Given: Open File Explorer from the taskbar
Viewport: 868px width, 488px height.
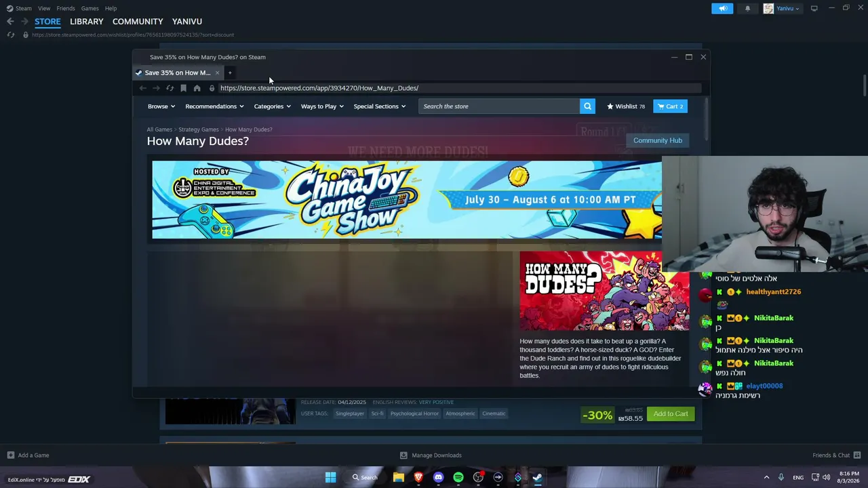Looking at the screenshot, I should pos(399,477).
